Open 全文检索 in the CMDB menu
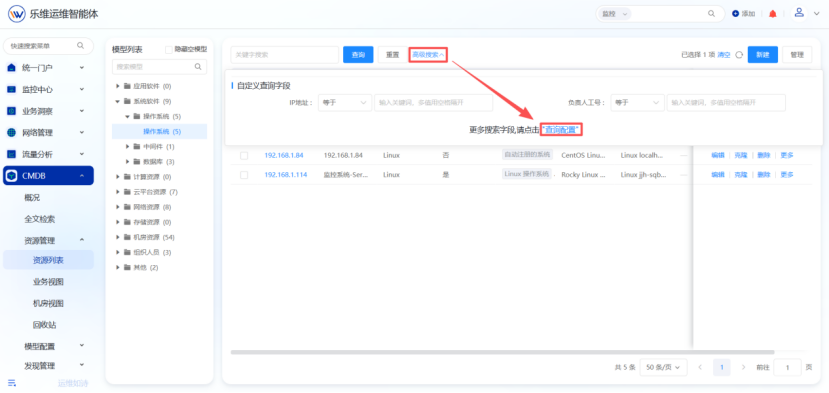The width and height of the screenshot is (829, 393). [40, 218]
